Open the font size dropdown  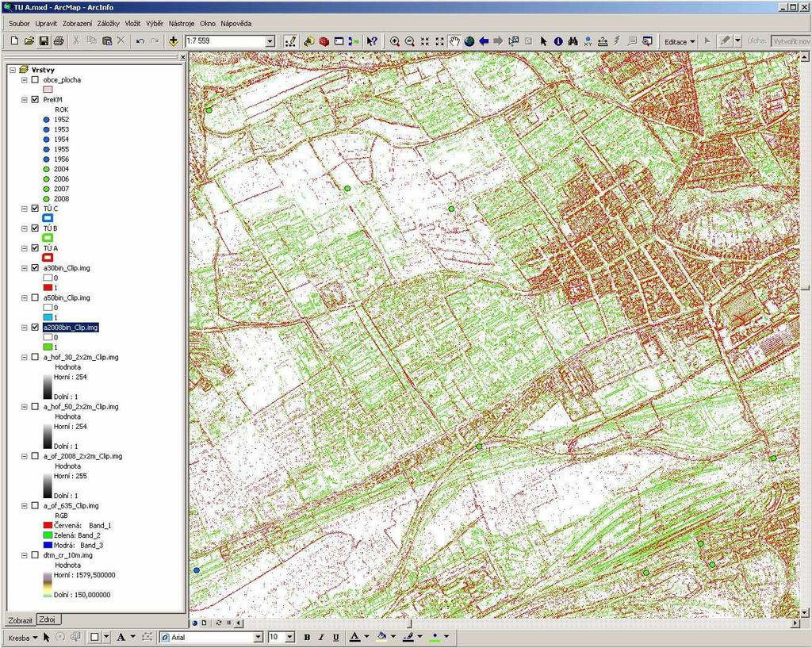click(290, 638)
